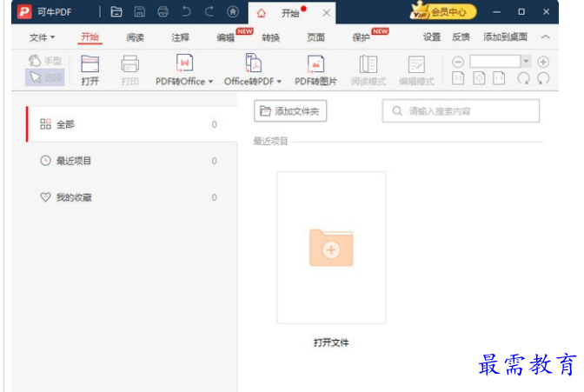The height and width of the screenshot is (392, 584).
Task: Select the 开始 ribbon tab
Action: point(90,37)
